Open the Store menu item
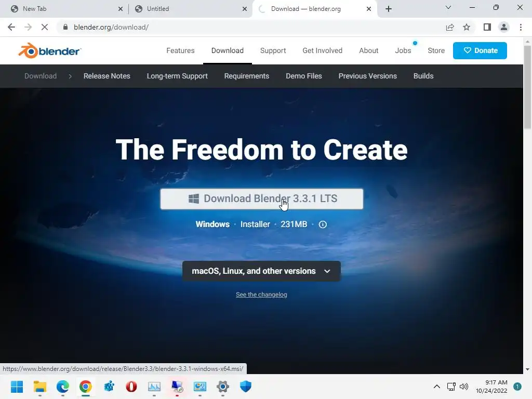Screen dimensions: 532x399 (x=436, y=50)
